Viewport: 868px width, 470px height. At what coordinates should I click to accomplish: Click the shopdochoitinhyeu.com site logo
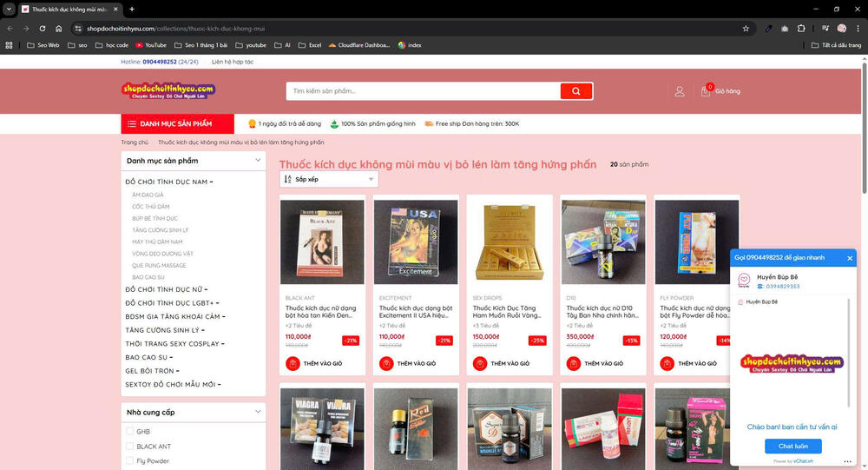168,90
